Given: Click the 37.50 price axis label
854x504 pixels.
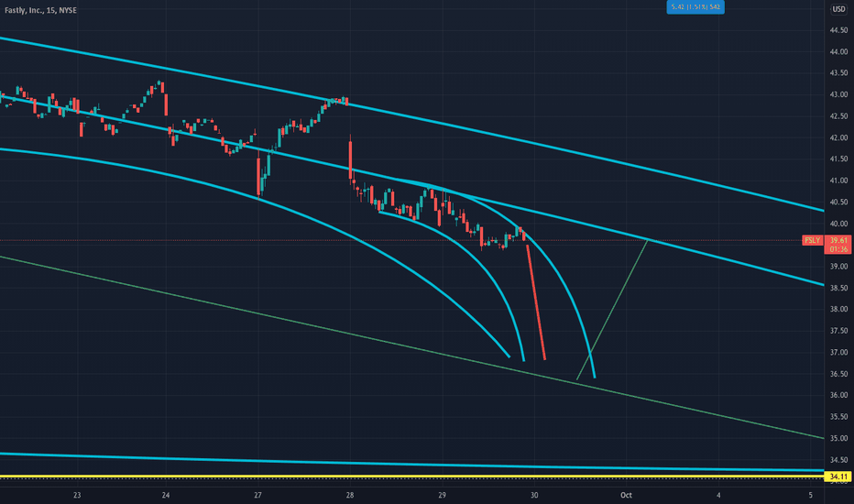Looking at the screenshot, I should [x=838, y=331].
